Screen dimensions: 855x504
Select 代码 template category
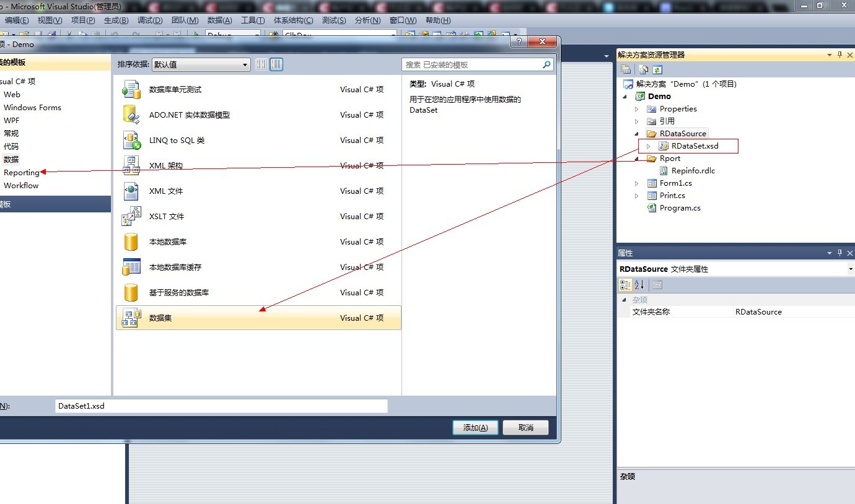[11, 147]
